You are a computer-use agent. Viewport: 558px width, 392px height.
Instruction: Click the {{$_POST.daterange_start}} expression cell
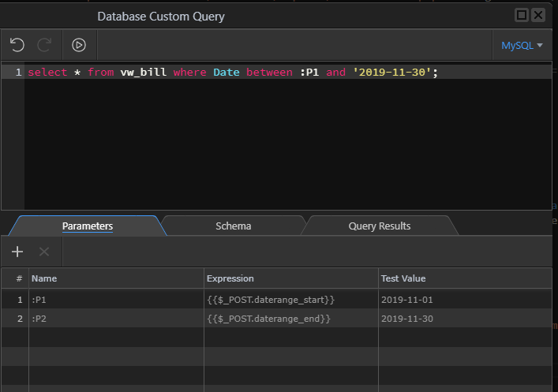[x=290, y=300]
